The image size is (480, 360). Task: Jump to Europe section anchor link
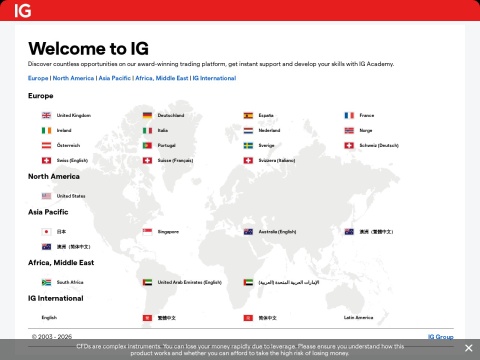38,78
